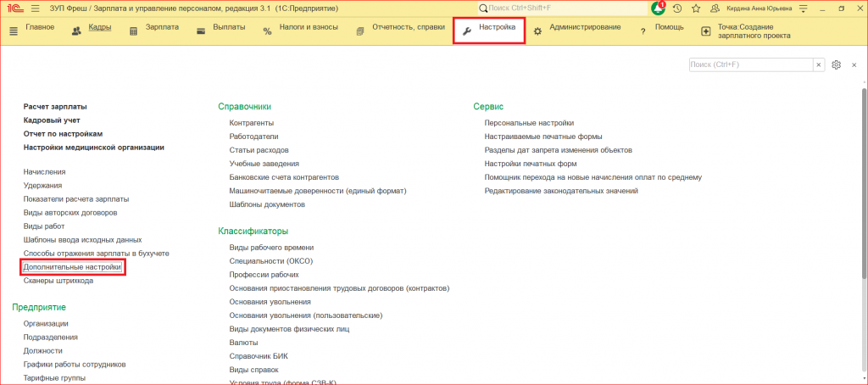Screen dimensions: 868x385
Task: Click the wrench icon of Настройка
Action: [x=466, y=31]
